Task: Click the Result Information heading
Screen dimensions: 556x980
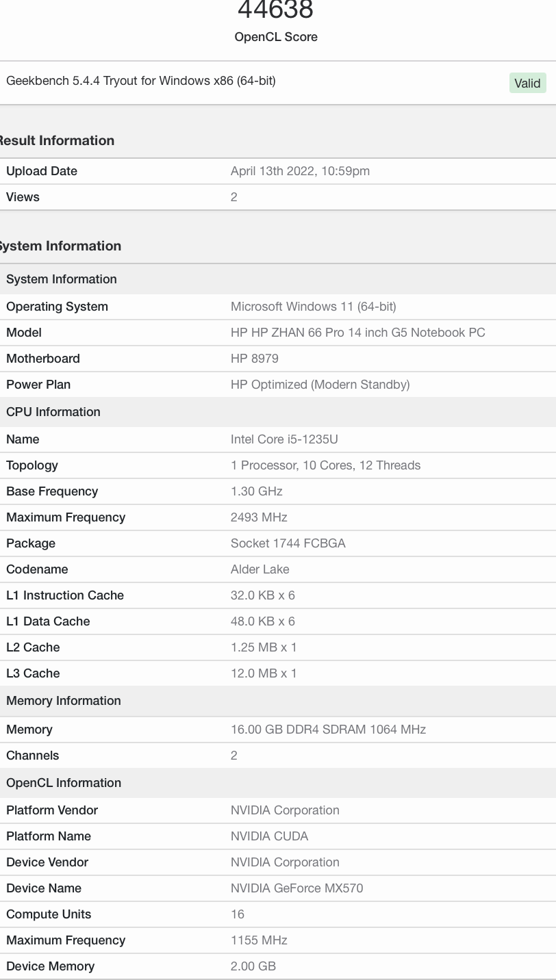Action: point(56,140)
